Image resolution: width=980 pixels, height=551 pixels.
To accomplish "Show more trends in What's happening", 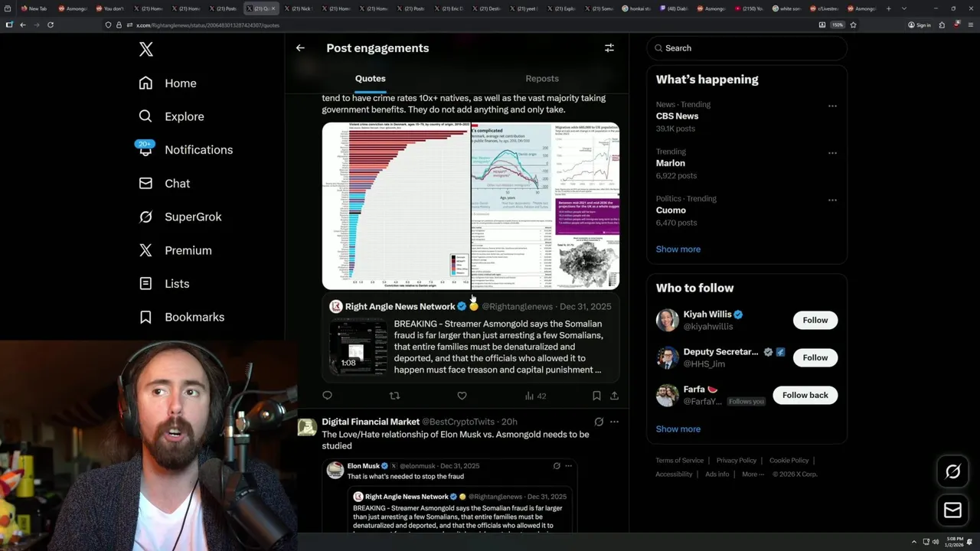I will (x=678, y=249).
